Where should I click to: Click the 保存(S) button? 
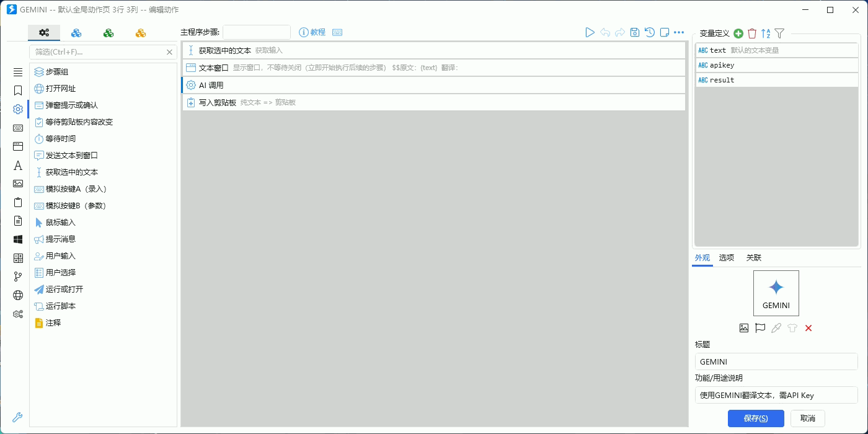(756, 418)
